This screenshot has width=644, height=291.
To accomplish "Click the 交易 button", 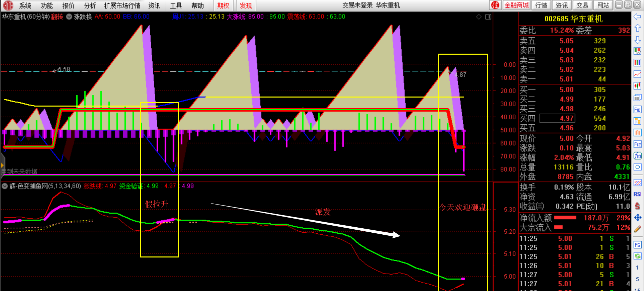I will click(x=582, y=5).
